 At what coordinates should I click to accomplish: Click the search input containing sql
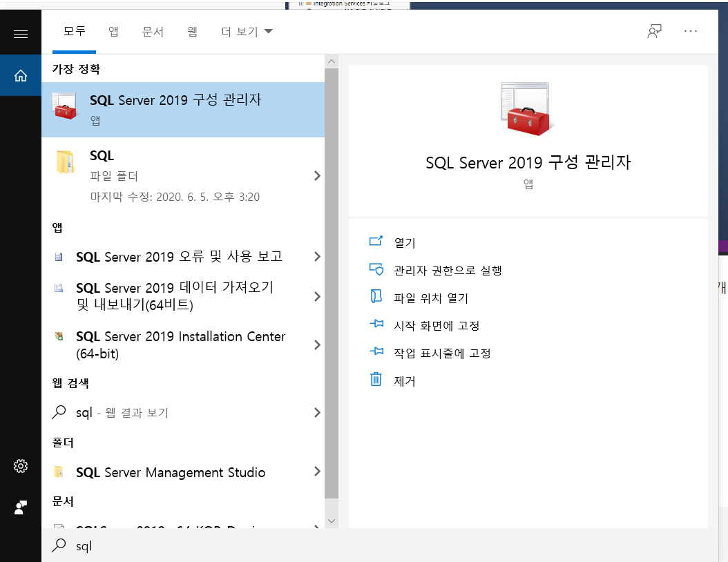coord(380,545)
